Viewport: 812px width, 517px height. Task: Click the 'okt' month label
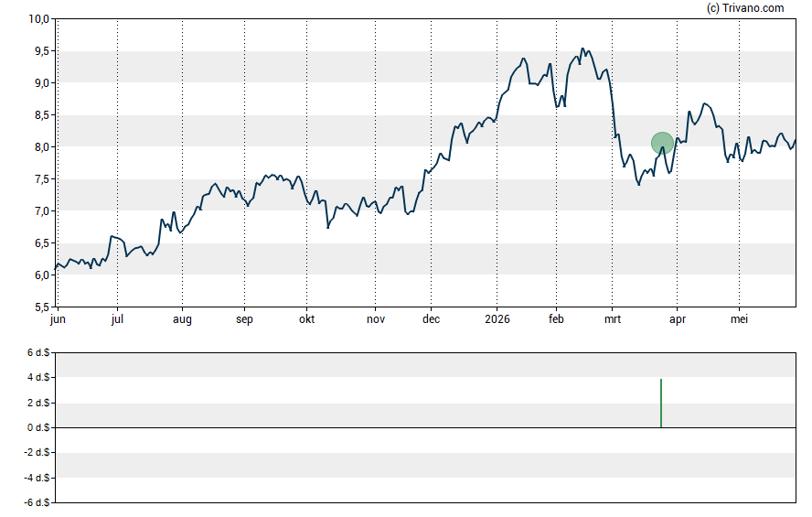(306, 319)
